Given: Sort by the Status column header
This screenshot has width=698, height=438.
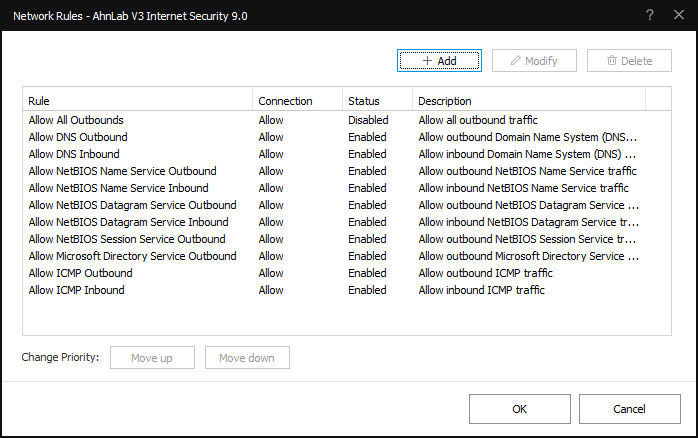Looking at the screenshot, I should tap(377, 101).
